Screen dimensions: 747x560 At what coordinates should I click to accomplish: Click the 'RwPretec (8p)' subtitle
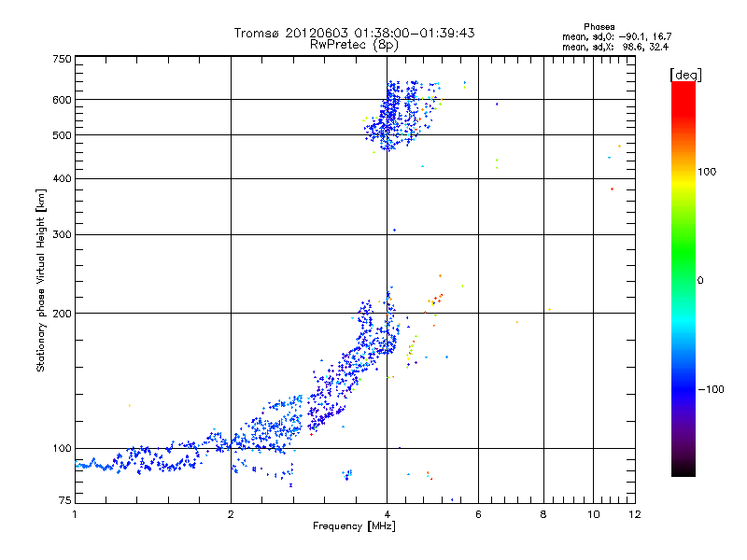click(354, 45)
